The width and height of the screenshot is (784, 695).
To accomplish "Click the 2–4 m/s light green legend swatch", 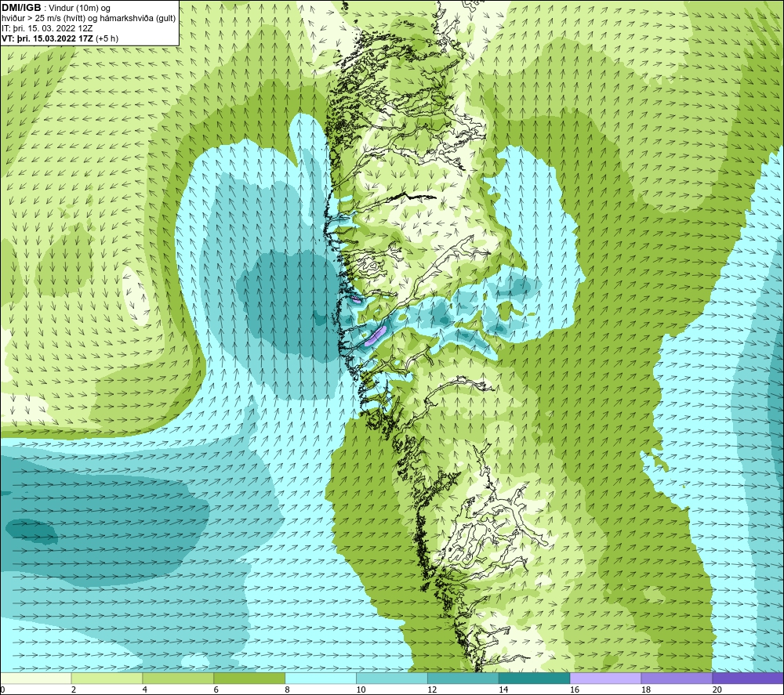I will tap(107, 678).
